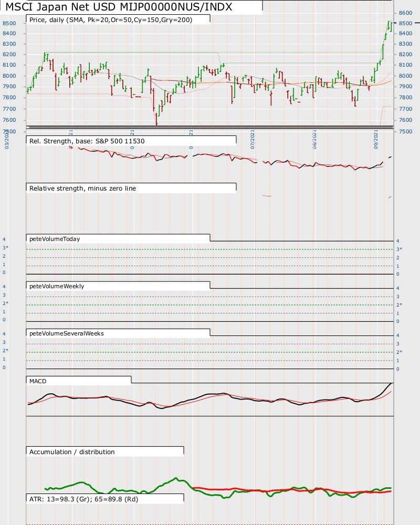Select the peteVolumeSeveralWeeks panel label

(x=67, y=333)
